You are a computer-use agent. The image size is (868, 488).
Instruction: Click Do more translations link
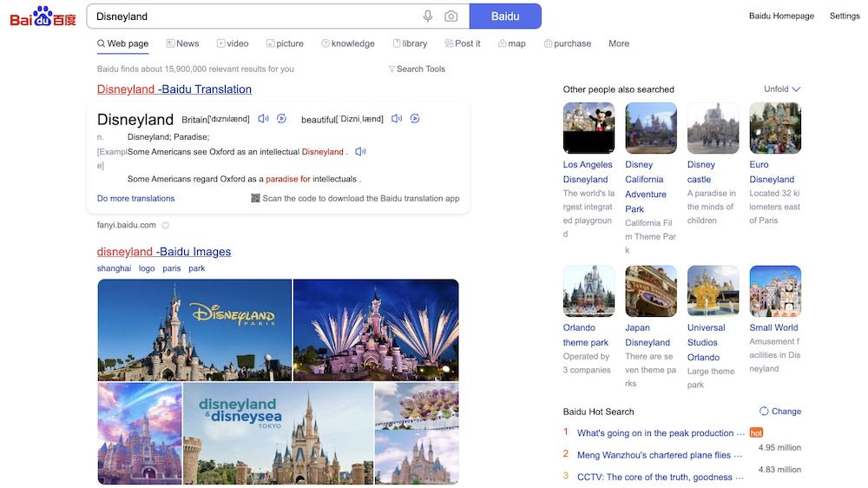(135, 198)
